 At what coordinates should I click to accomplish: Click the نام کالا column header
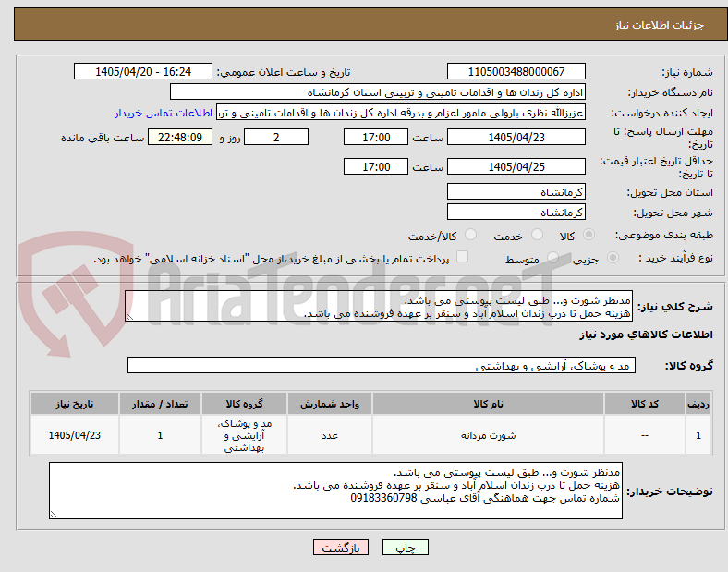click(488, 404)
